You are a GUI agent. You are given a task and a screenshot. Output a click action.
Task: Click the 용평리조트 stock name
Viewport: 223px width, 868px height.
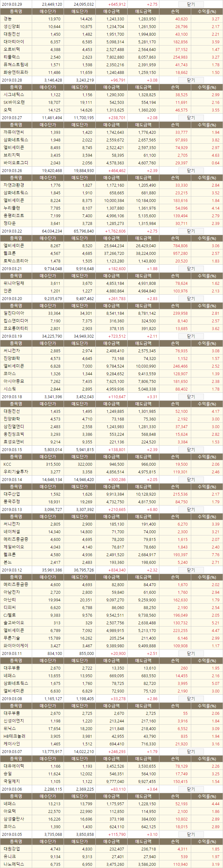tap(14, 216)
